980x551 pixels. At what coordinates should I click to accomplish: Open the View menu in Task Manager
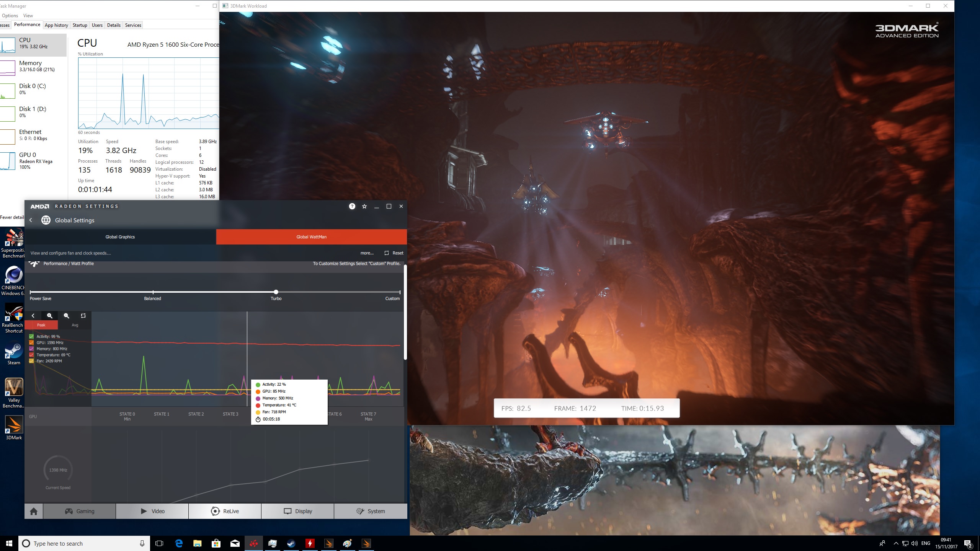point(28,16)
